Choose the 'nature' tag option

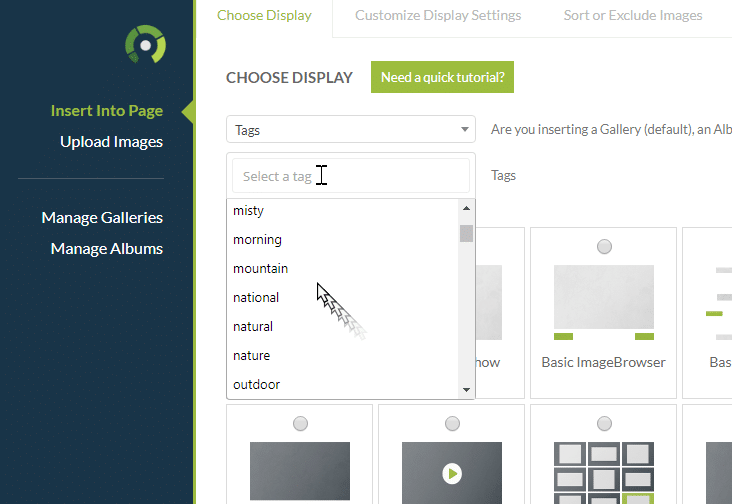click(343, 355)
